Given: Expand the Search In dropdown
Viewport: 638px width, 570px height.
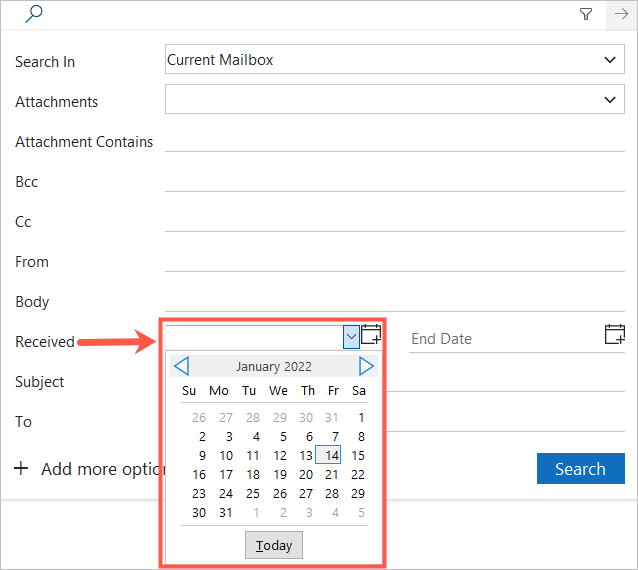Looking at the screenshot, I should click(611, 60).
